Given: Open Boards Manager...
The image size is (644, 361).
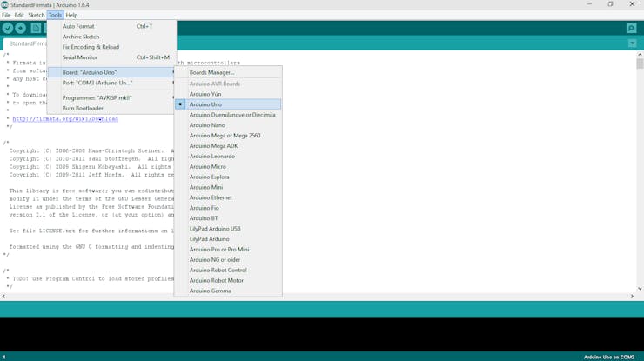Looking at the screenshot, I should (x=211, y=73).
